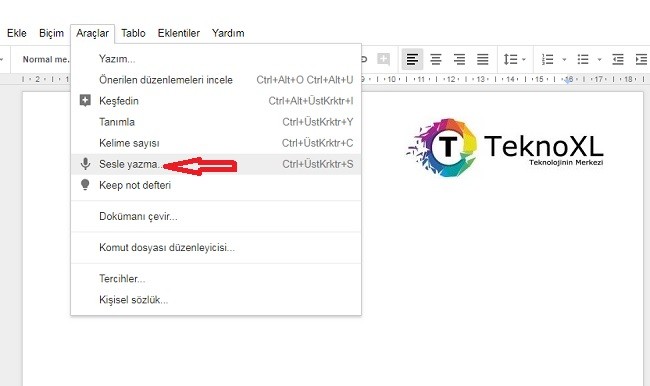
Task: Click the shortcut text Ctrl+ÜstKrktr+C
Action: [318, 143]
